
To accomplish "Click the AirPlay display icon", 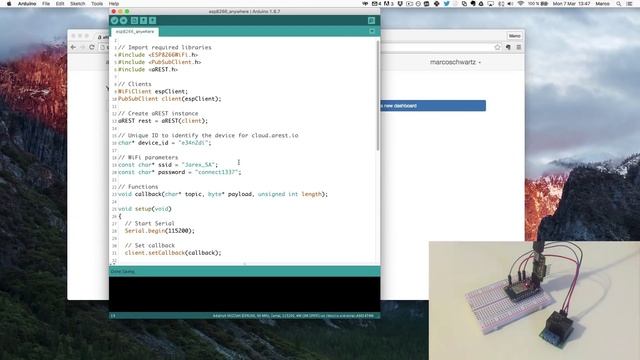I will [x=491, y=4].
